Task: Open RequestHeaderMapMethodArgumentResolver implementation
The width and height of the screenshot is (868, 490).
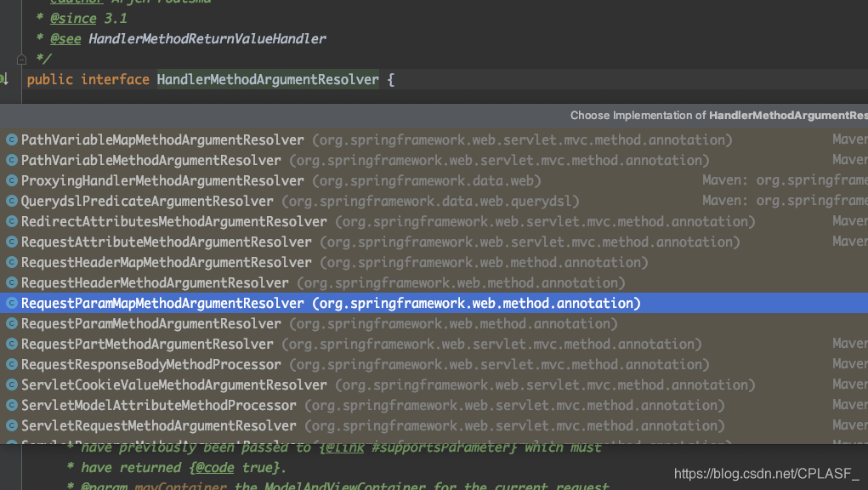Action: pyautogui.click(x=434, y=263)
